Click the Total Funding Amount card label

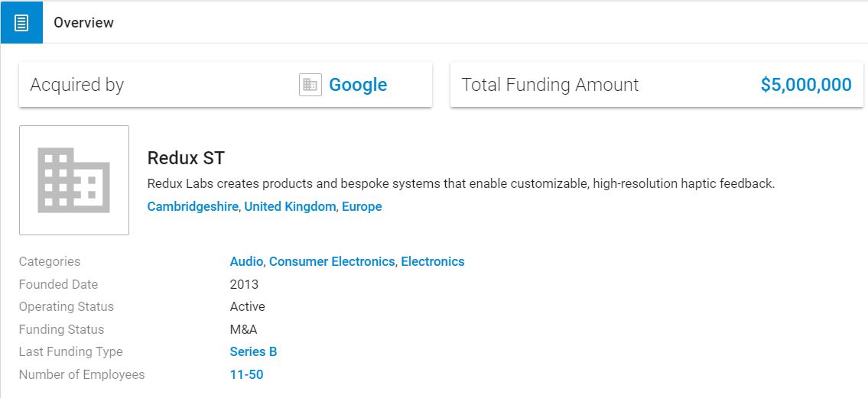pyautogui.click(x=550, y=85)
